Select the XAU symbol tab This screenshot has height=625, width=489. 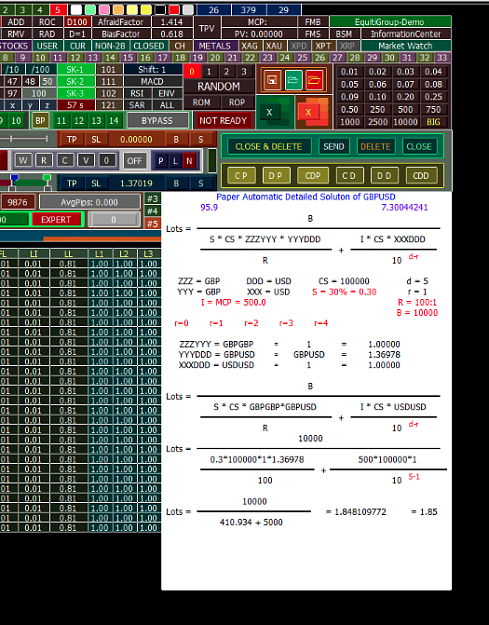click(x=274, y=46)
